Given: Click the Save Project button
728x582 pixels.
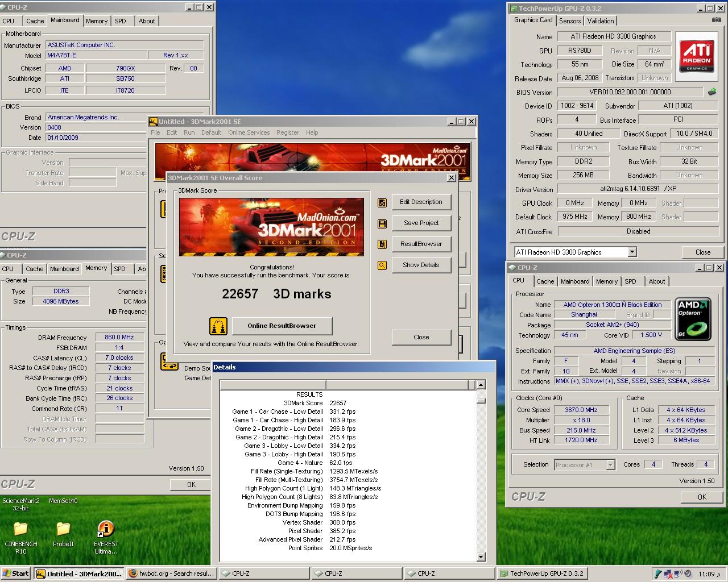Looking at the screenshot, I should (x=421, y=223).
